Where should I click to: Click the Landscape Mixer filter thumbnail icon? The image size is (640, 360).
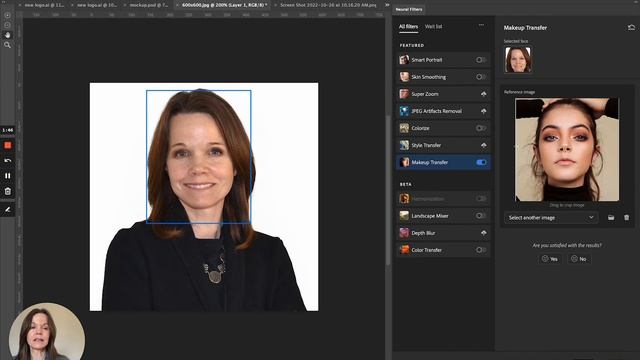pos(404,216)
